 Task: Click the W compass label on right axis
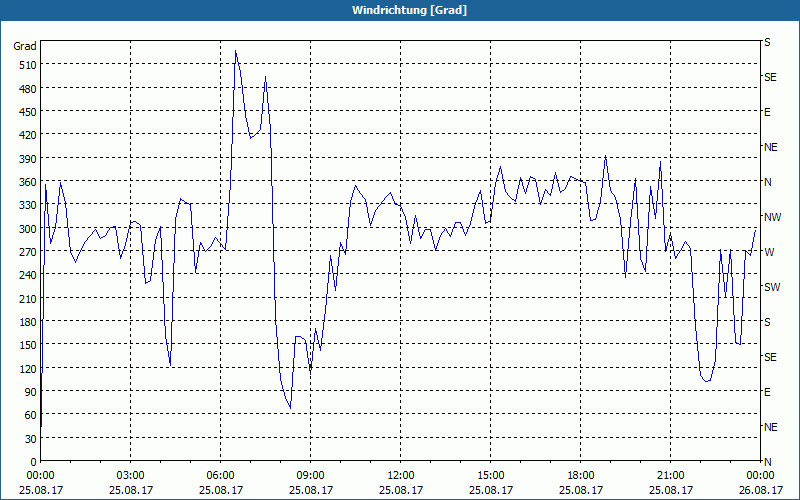(769, 252)
